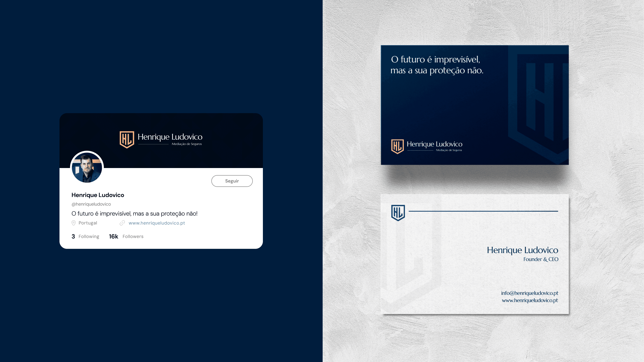Click the profile photo thumbnail
The height and width of the screenshot is (362, 644).
(87, 168)
